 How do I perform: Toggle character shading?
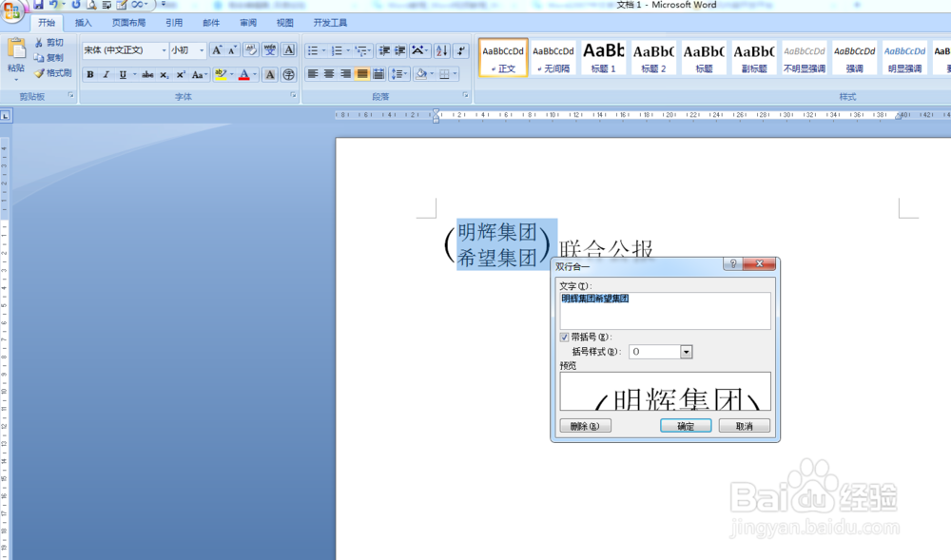tap(270, 74)
